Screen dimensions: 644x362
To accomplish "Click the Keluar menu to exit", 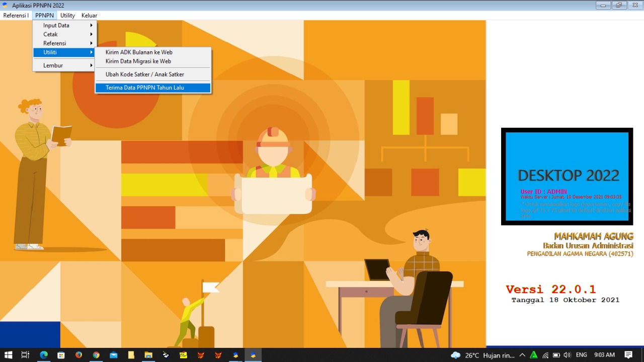I will tap(89, 16).
